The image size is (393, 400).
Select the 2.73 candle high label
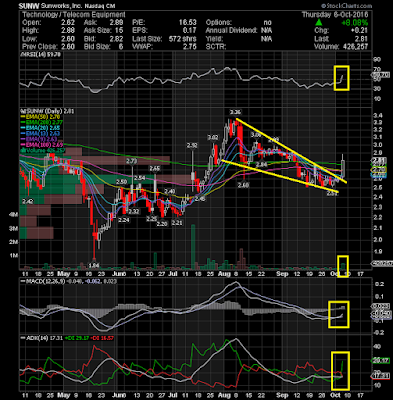pyautogui.click(x=132, y=161)
